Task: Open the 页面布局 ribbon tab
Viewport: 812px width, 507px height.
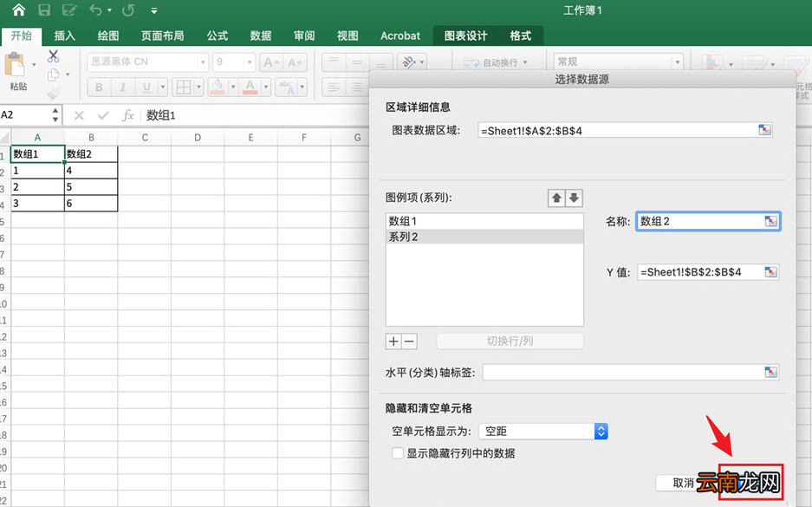Action: tap(163, 36)
